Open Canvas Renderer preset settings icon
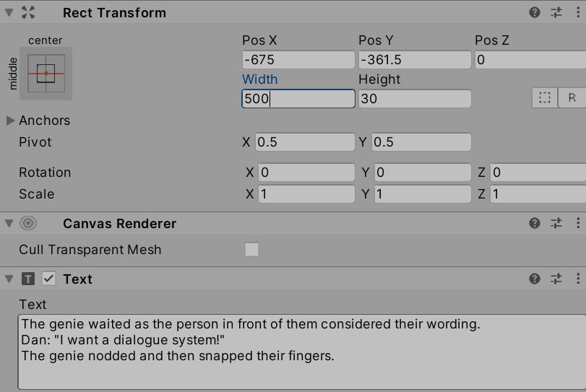The image size is (586, 392). click(556, 223)
